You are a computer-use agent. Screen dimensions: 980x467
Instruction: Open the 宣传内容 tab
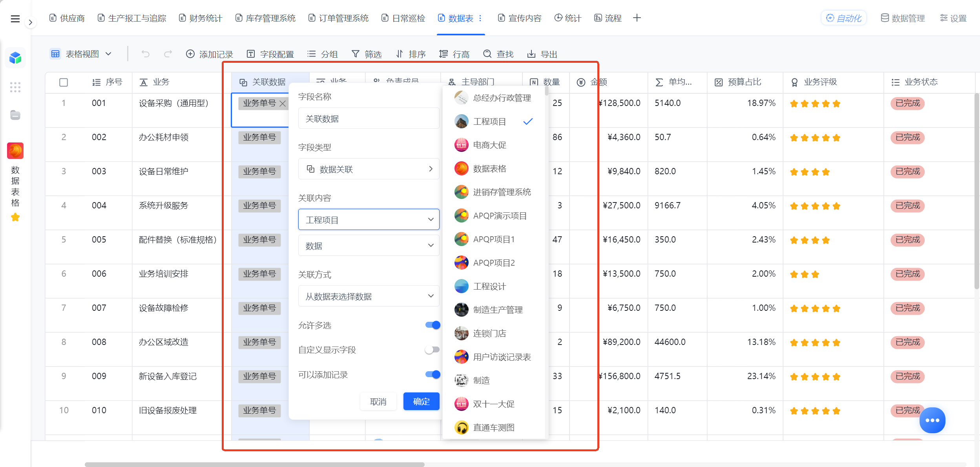pos(520,18)
